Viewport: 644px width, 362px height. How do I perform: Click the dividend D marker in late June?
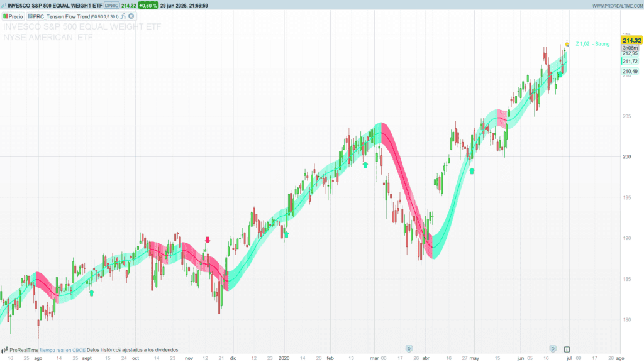[553, 349]
